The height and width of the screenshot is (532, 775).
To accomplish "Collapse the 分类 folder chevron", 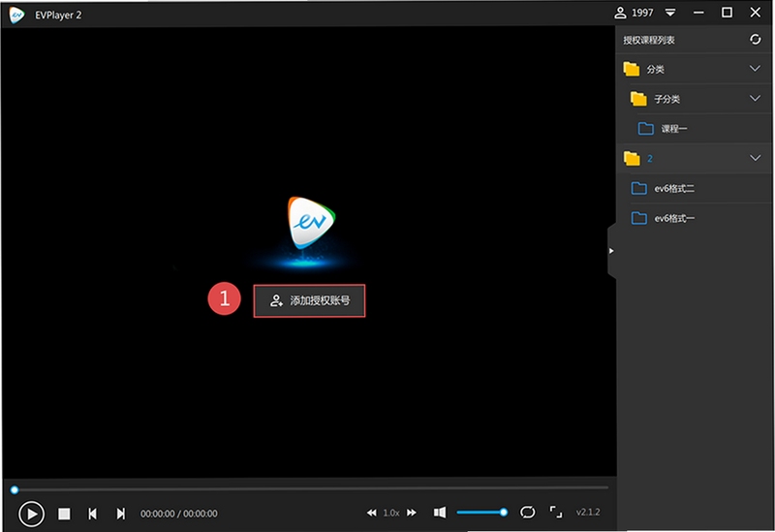I will [755, 69].
